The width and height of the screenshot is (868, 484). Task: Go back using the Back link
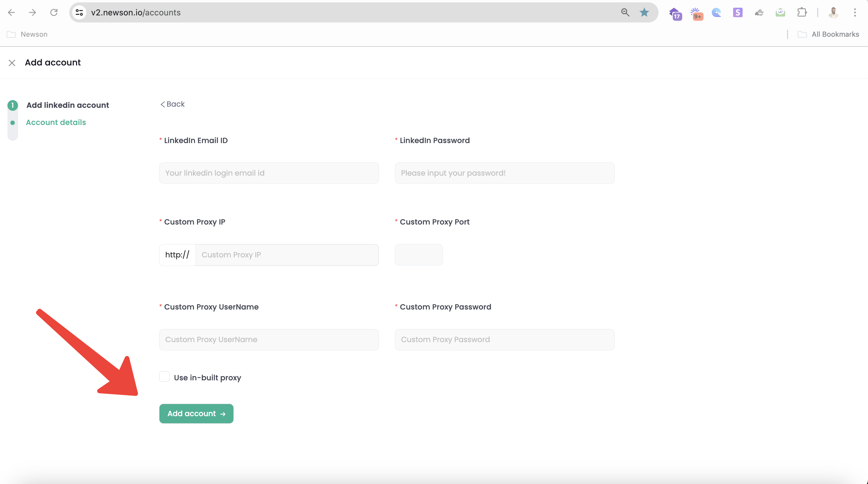pos(172,104)
